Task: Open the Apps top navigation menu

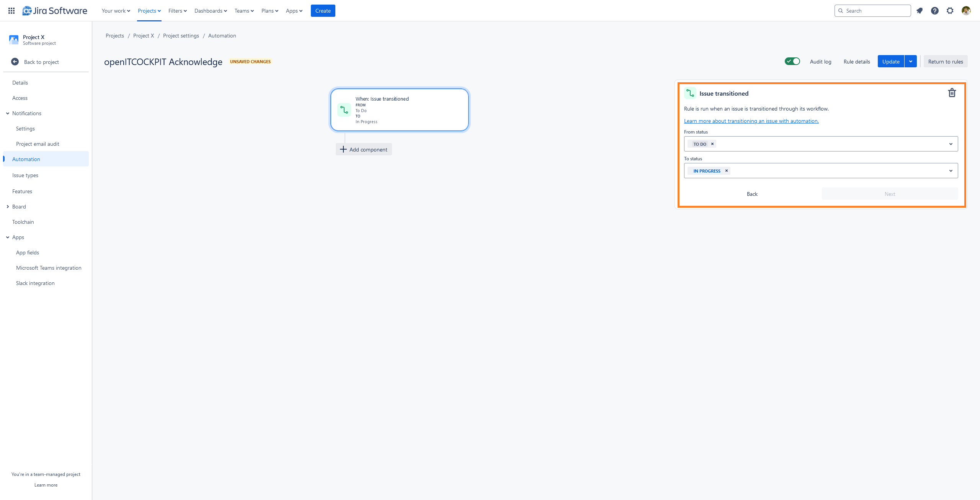Action: (x=294, y=11)
